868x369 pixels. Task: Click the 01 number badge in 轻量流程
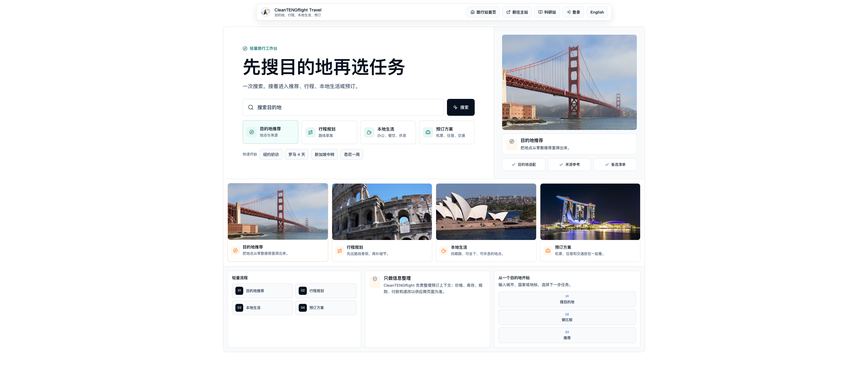pos(239,291)
